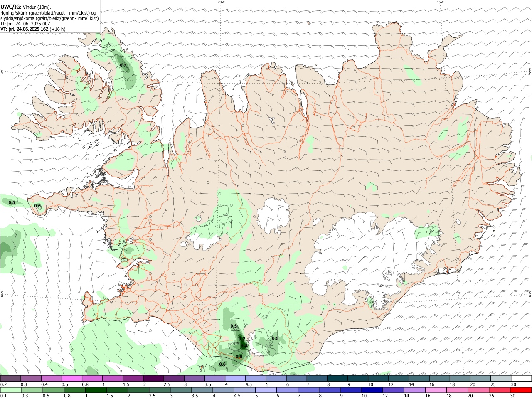This screenshot has height=399, width=532.
Task: Click the pale green 0.1 rain legend swatch
Action: 11,390
